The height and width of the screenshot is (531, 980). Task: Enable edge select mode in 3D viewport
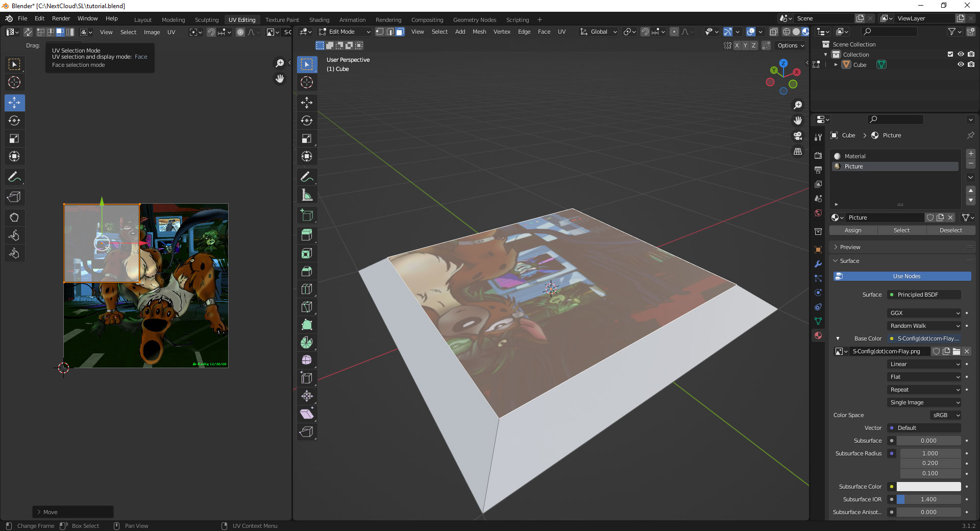tap(390, 32)
